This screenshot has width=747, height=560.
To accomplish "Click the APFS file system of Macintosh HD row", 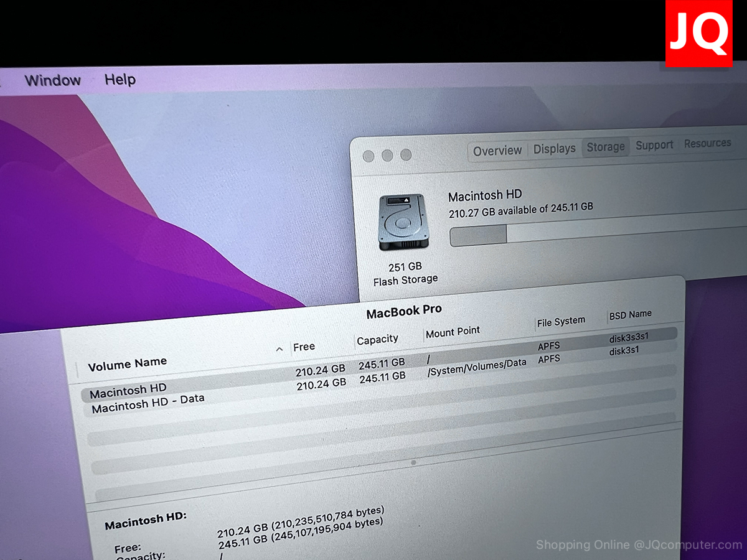I will [x=549, y=346].
